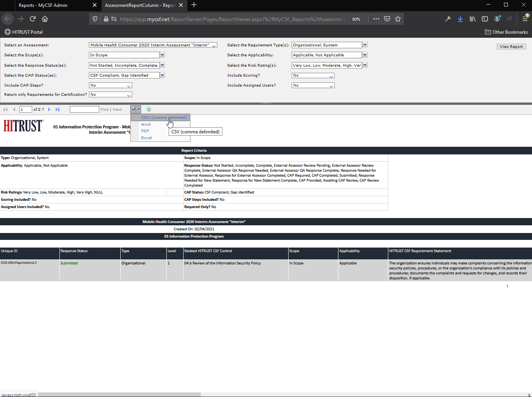
Task: Bookmark this page with star icon
Action: coord(398,19)
